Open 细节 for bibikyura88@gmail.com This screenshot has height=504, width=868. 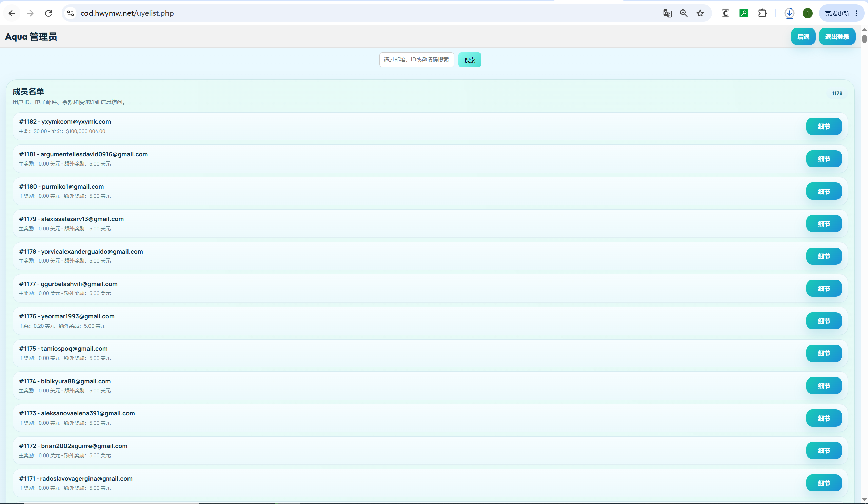[824, 386]
